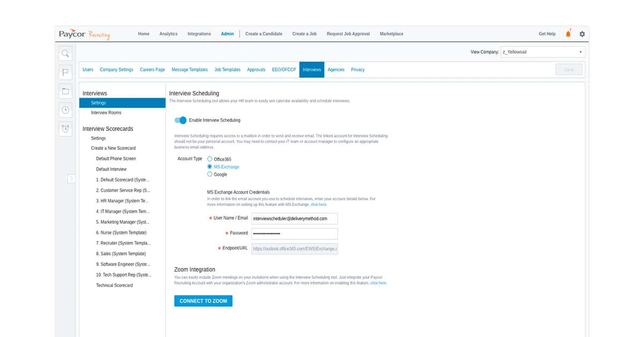Click the Paycor Recruiting logo
Screen dimensions: 644x337
click(83, 33)
